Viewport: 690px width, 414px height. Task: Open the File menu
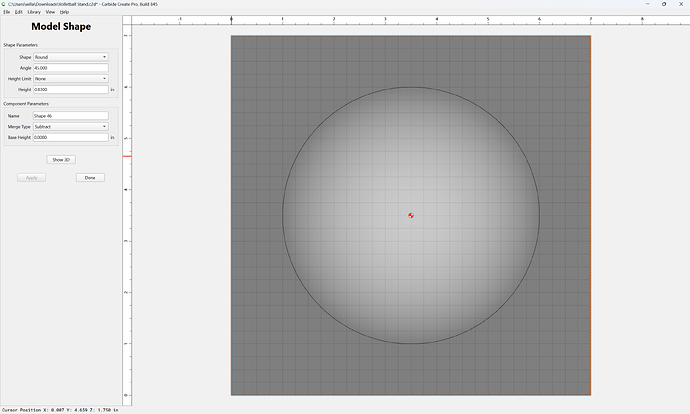coord(7,12)
